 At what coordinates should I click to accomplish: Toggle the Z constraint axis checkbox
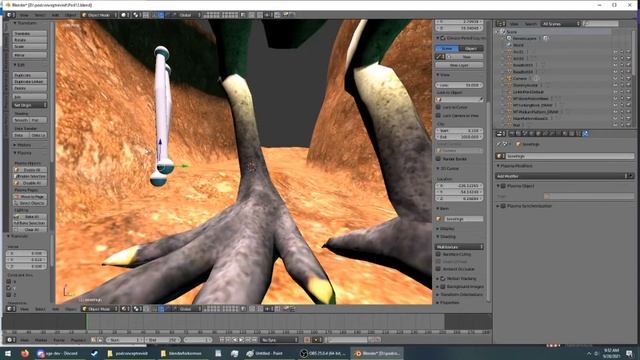(9, 295)
